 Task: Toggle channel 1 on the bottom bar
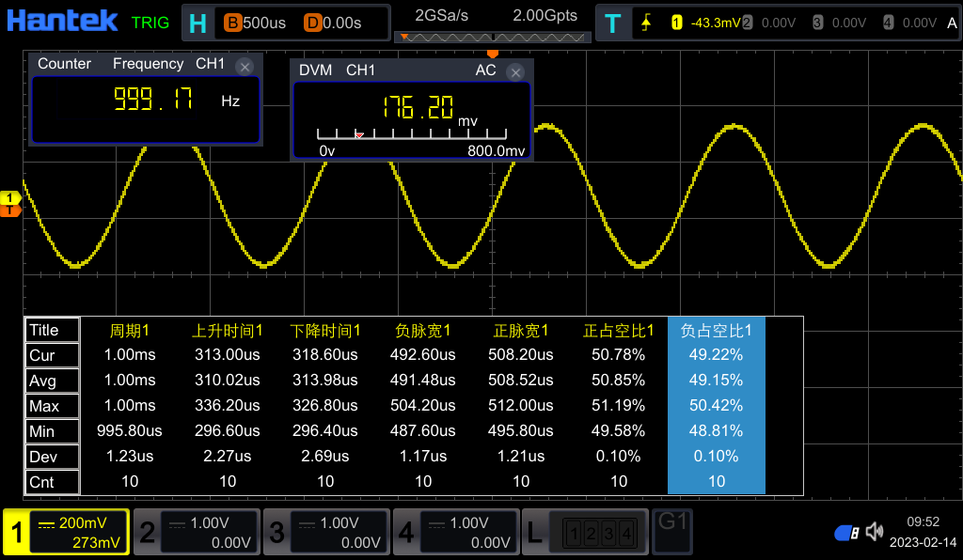66,533
